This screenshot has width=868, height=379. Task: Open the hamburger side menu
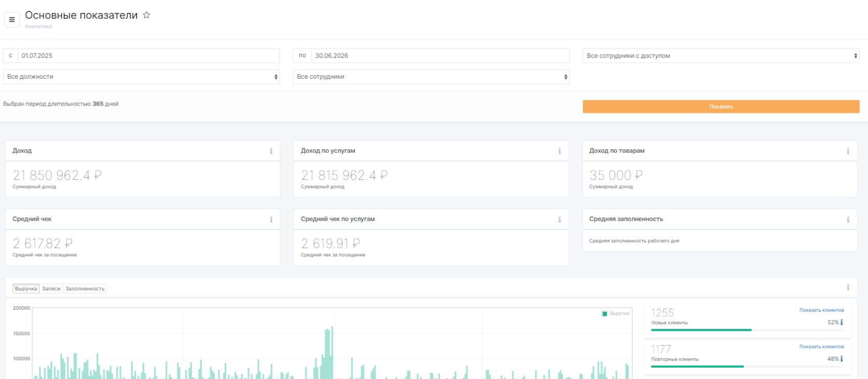tap(12, 20)
